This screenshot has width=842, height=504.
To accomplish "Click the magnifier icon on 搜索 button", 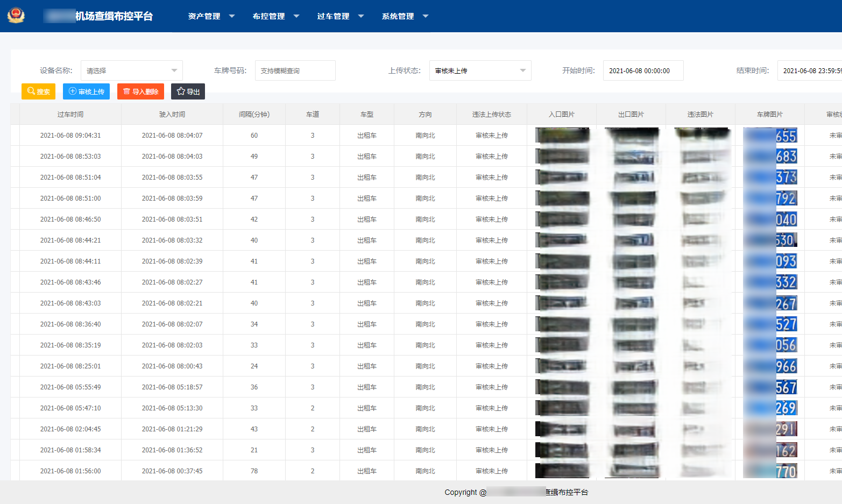I will pyautogui.click(x=31, y=91).
